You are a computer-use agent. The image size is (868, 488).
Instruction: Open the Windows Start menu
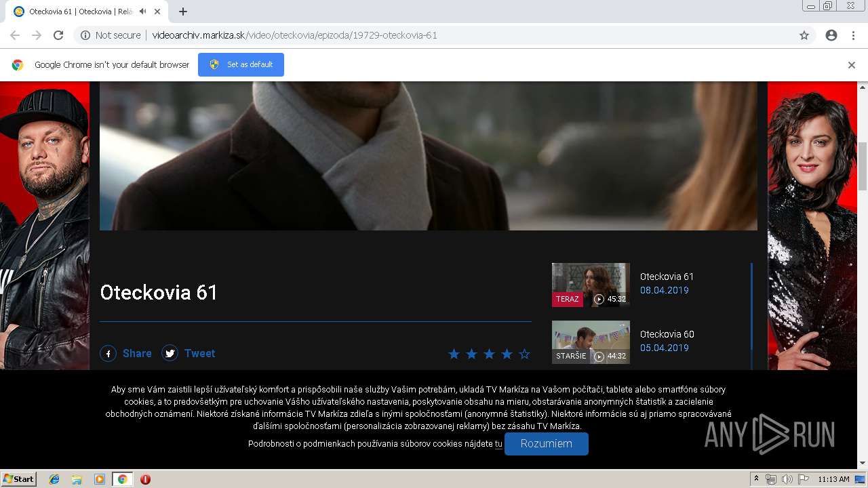coord(19,479)
